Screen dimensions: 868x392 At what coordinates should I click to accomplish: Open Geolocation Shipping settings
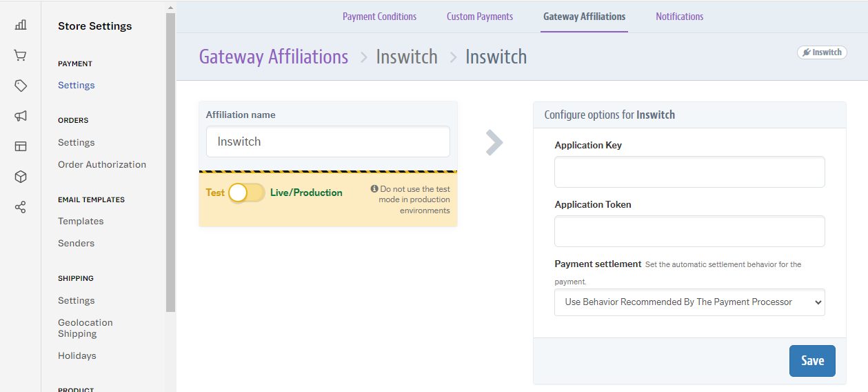click(85, 329)
